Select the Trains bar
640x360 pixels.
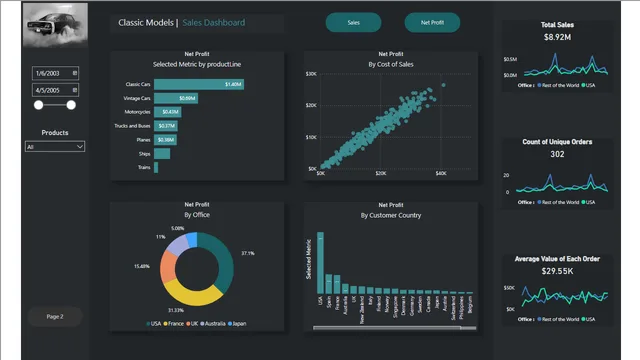[x=156, y=167]
